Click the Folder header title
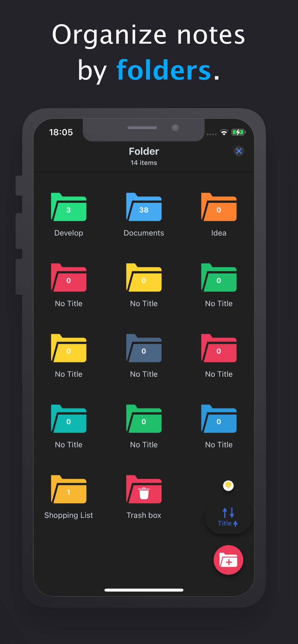Viewport: 298px width, 644px height. coord(144,151)
